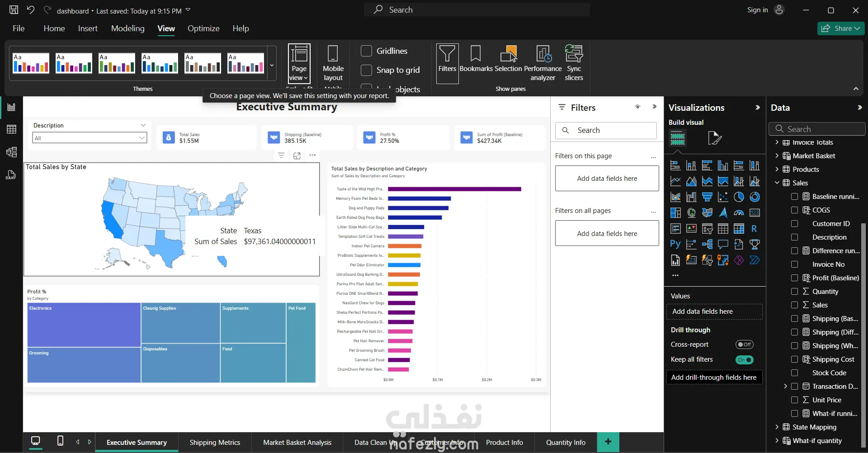Select the Matrix visualization
Image resolution: width=868 pixels, height=453 pixels.
739,229
